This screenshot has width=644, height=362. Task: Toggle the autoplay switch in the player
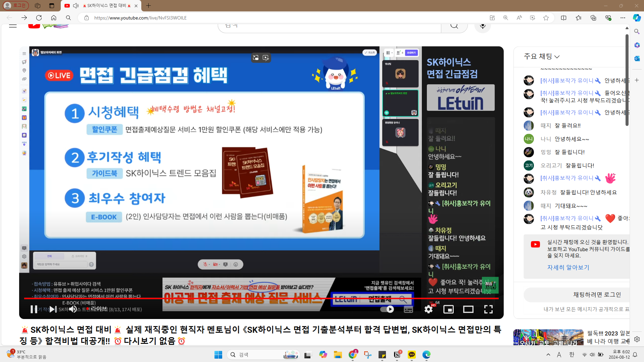point(387,309)
